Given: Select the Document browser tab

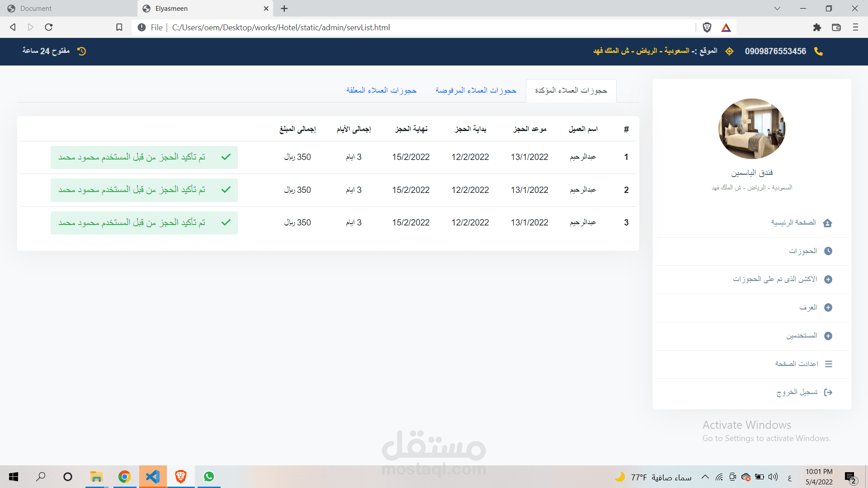Looking at the screenshot, I should pyautogui.click(x=36, y=9).
